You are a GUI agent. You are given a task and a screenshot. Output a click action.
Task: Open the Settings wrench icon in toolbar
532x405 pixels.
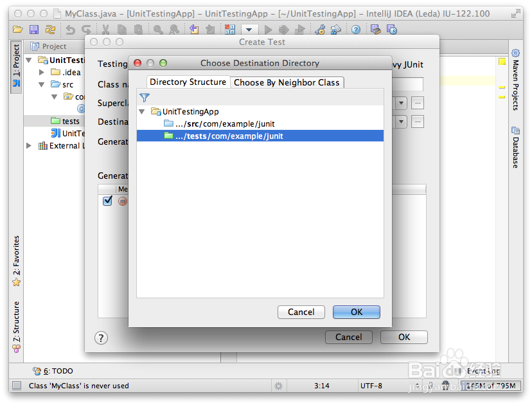[x=321, y=29]
